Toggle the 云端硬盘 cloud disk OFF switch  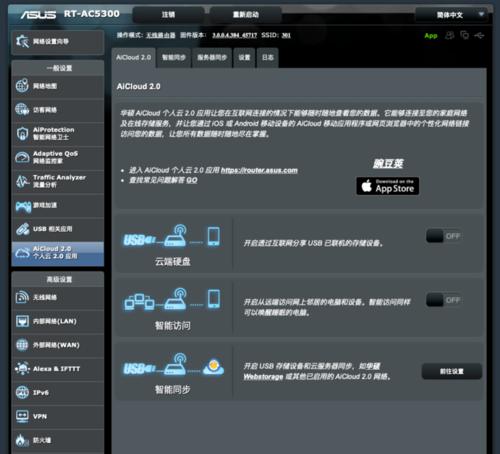click(x=444, y=236)
